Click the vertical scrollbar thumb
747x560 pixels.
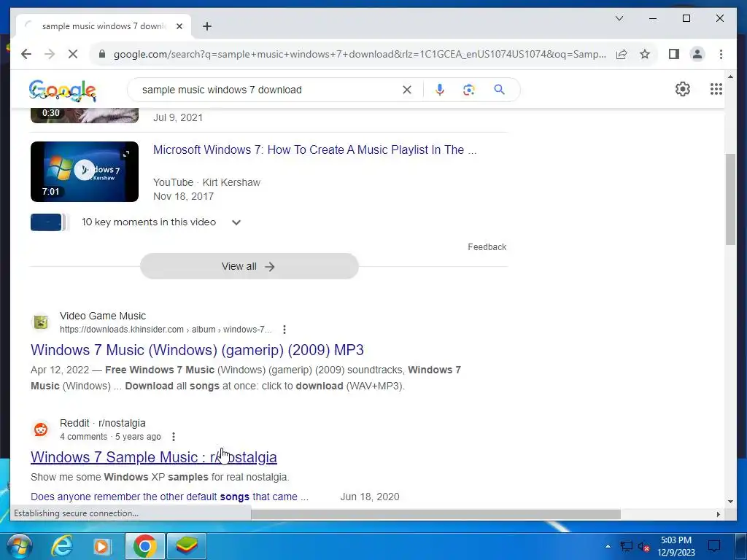[730, 199]
